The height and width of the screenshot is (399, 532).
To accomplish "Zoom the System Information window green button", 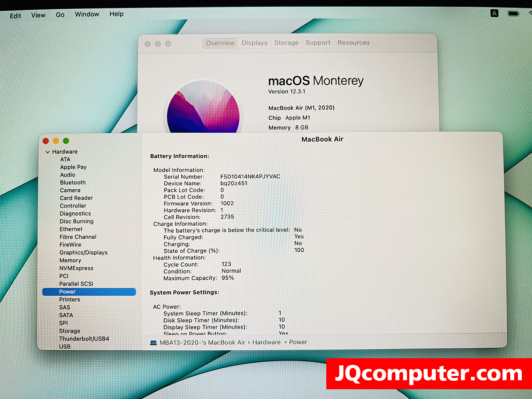I will (66, 141).
